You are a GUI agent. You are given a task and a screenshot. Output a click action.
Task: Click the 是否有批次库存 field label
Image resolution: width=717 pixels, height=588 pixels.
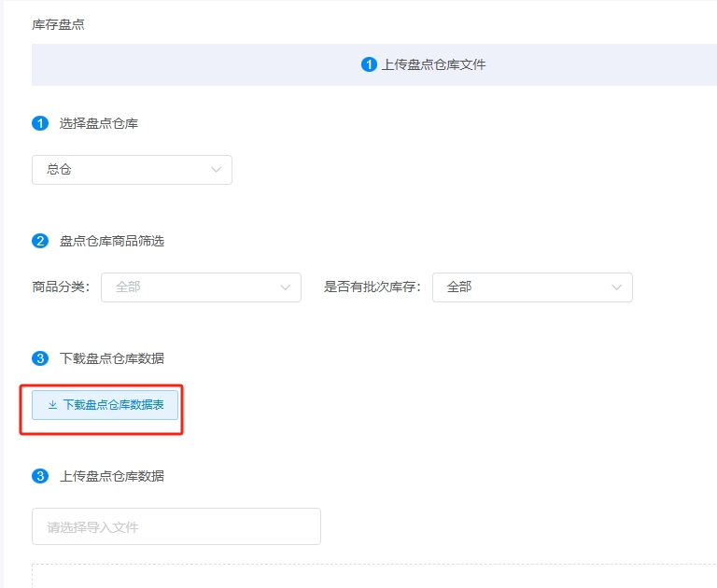372,287
